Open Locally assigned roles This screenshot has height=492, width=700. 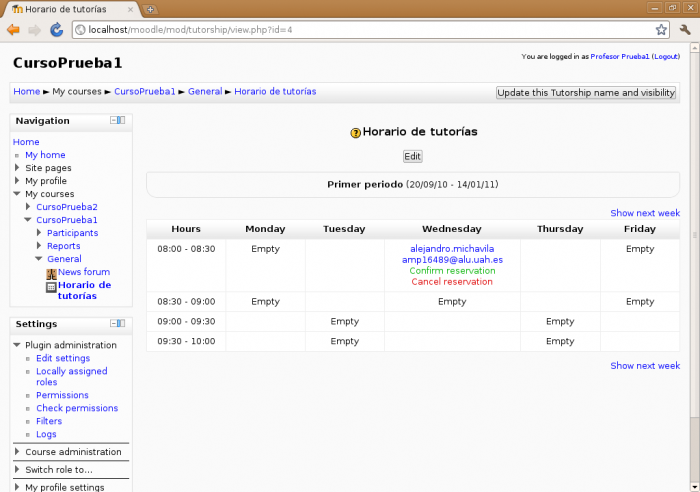(72, 376)
